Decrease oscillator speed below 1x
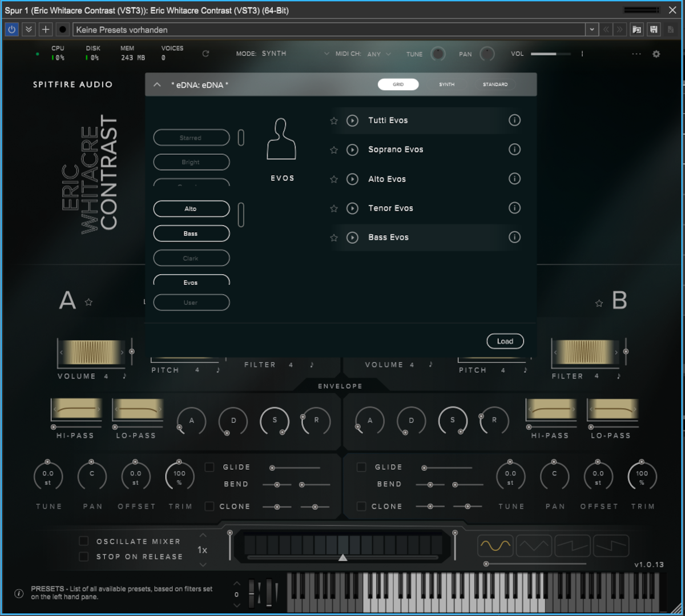Screen dimensions: 685x616 203,565
